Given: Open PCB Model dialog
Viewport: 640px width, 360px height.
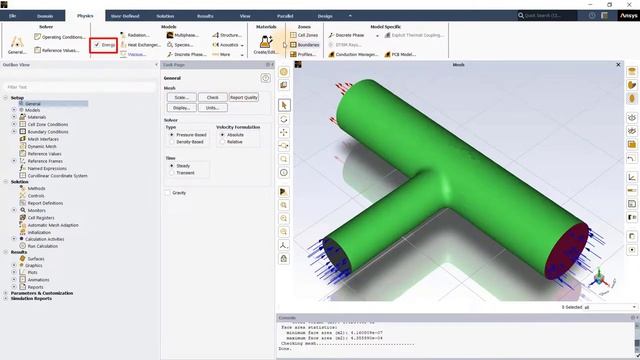Looking at the screenshot, I should 400,54.
